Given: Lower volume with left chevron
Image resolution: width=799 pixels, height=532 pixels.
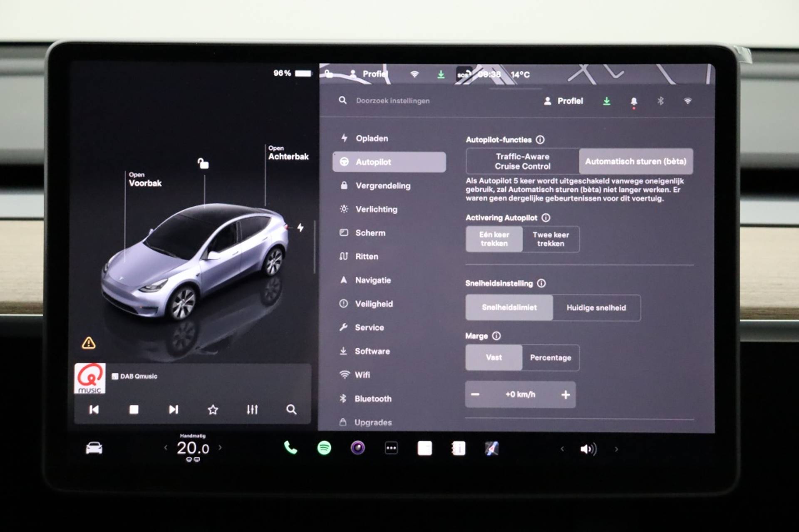Looking at the screenshot, I should click(562, 449).
